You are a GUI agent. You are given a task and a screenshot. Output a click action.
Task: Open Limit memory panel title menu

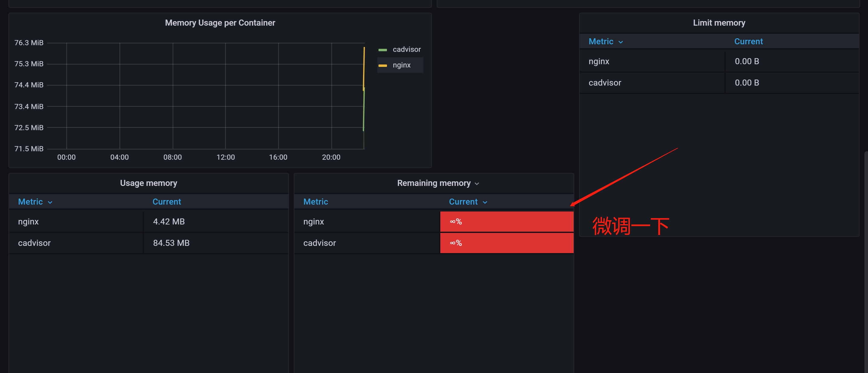pos(719,23)
